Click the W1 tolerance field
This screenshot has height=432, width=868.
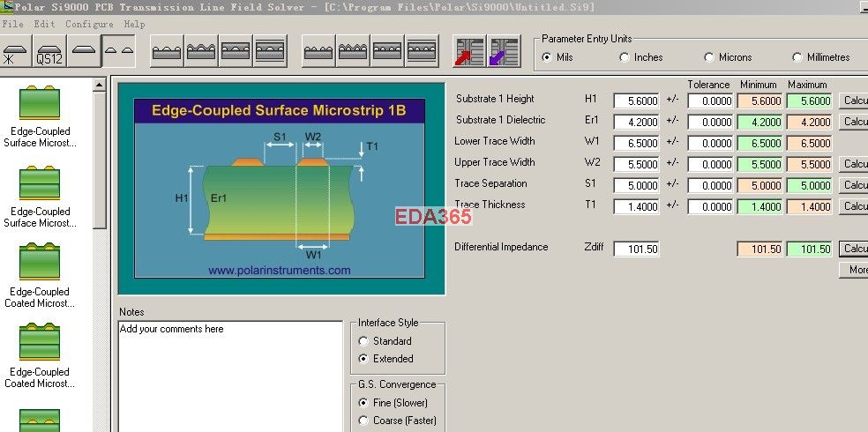710,143
